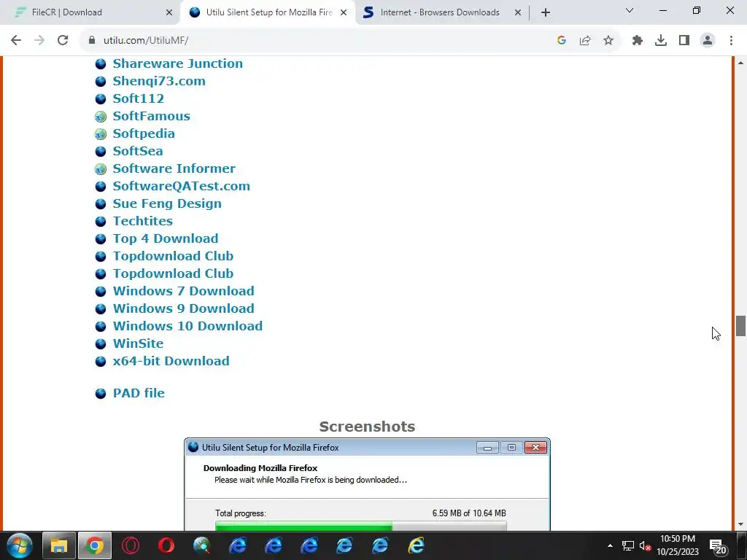This screenshot has height=560, width=747.
Task: Open the Techtites link
Action: click(142, 221)
